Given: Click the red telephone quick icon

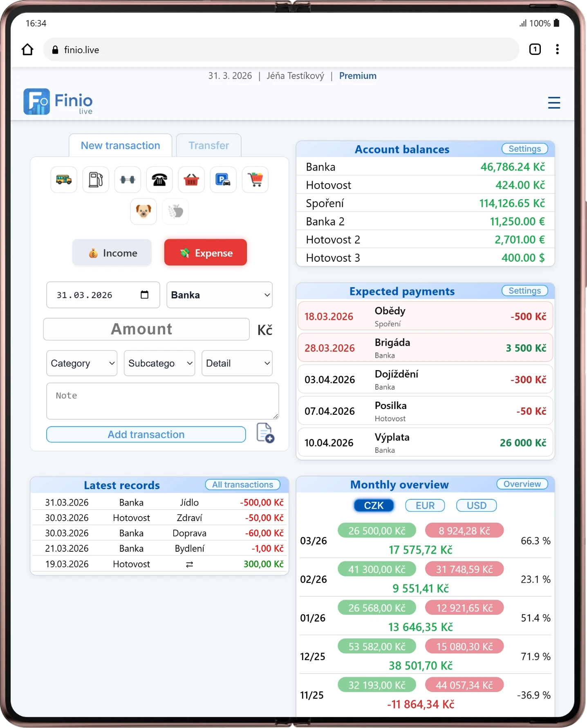Looking at the screenshot, I should pos(159,180).
